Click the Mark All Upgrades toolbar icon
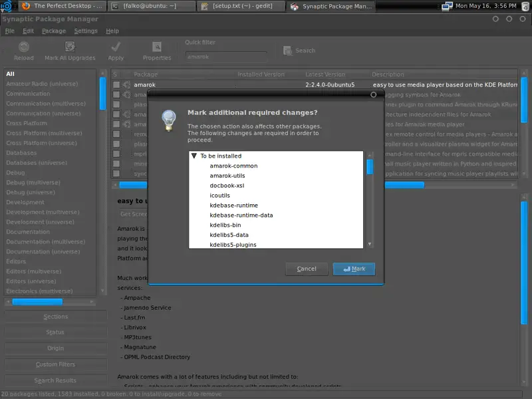Image resolution: width=532 pixels, height=399 pixels. point(70,47)
